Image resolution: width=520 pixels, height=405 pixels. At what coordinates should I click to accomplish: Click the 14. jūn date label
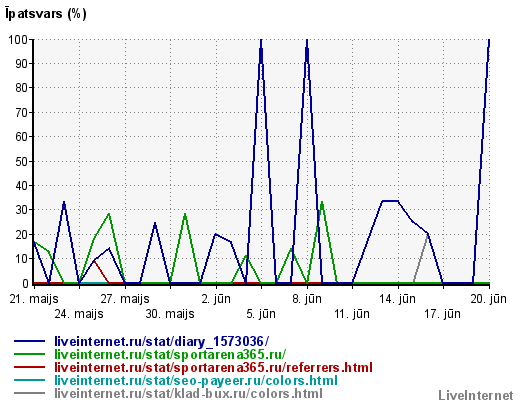tap(397, 299)
